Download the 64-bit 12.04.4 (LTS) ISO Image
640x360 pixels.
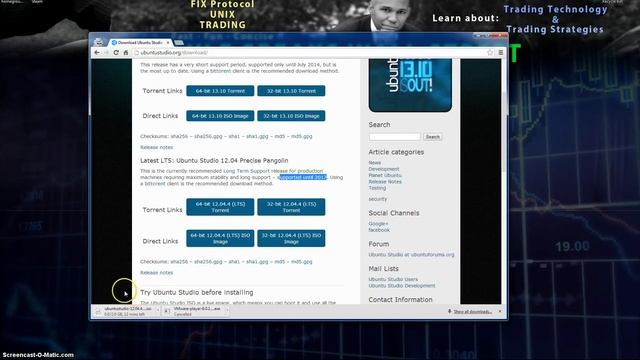(x=220, y=238)
